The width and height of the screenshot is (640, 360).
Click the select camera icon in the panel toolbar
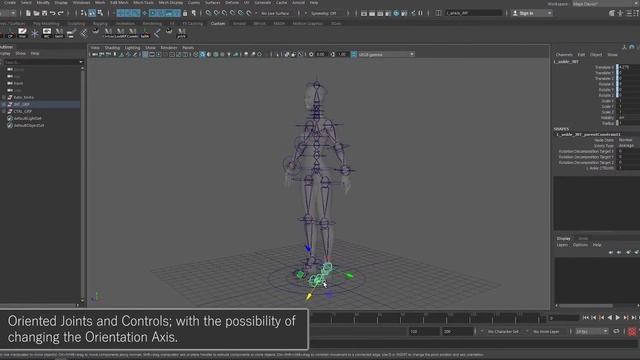pos(95,54)
